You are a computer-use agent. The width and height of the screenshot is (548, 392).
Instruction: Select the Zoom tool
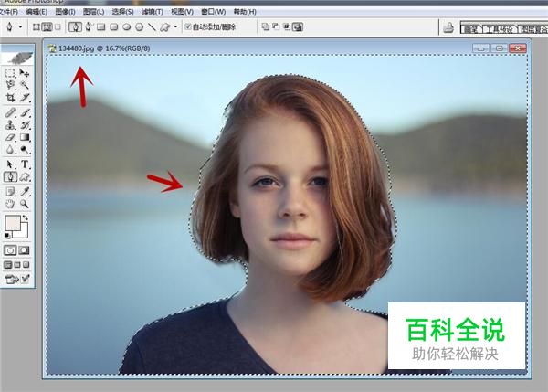(x=25, y=204)
